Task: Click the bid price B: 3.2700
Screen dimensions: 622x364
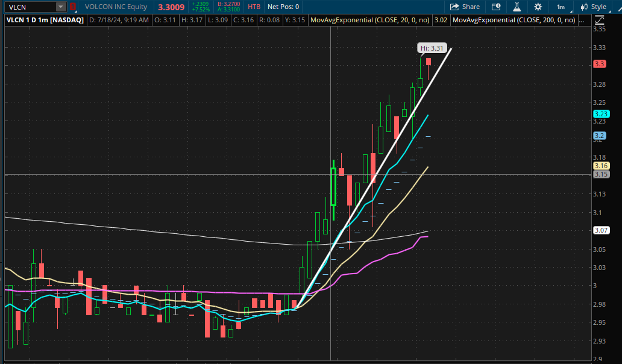Action: [x=229, y=4]
